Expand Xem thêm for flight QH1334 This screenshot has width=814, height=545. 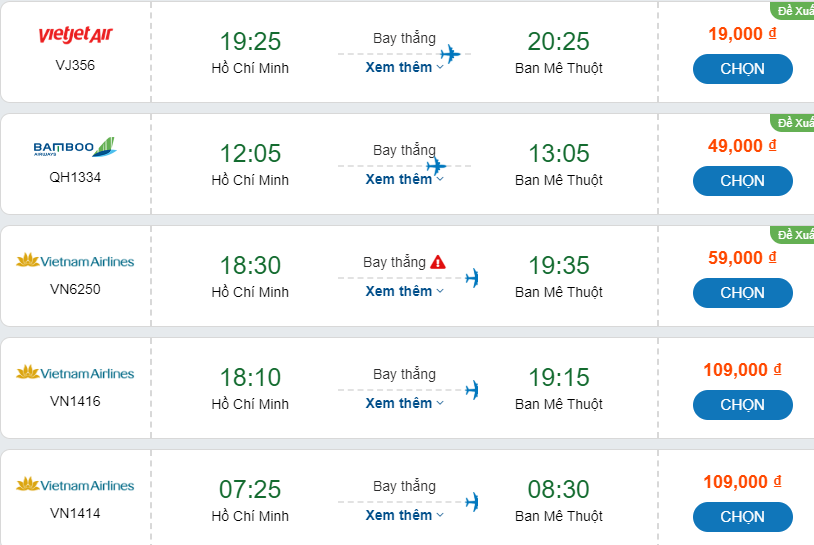(x=404, y=179)
